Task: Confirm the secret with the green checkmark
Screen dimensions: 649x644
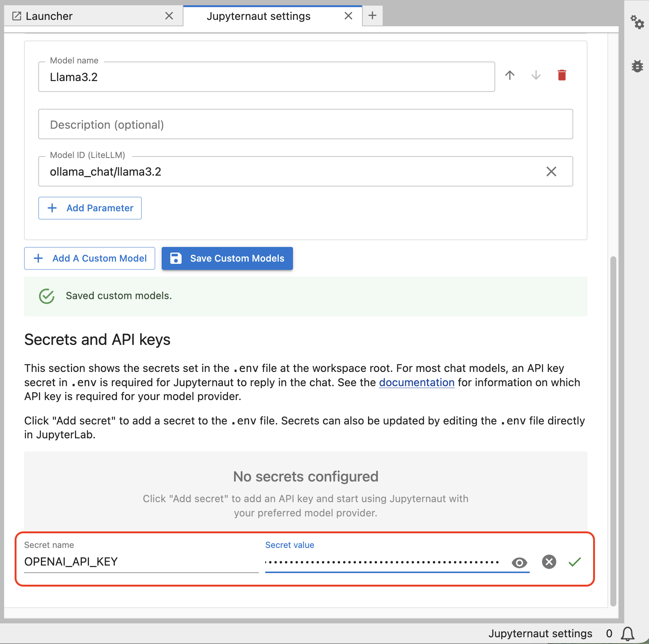Action: 574,562
